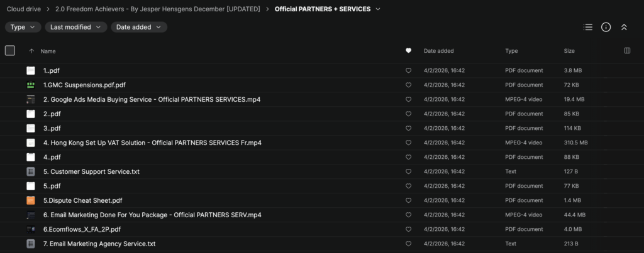
Task: Click file icon of 1..pdf
Action: [31, 70]
